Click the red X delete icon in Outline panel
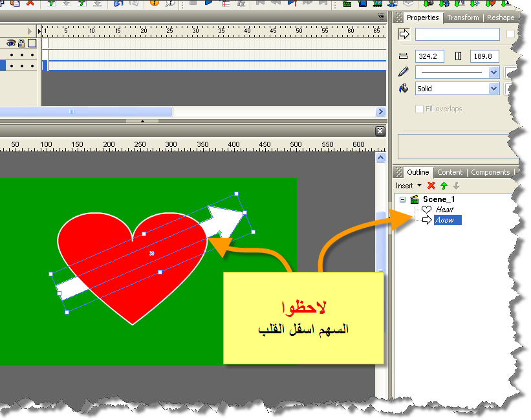The height and width of the screenshot is (420, 531). coord(431,186)
